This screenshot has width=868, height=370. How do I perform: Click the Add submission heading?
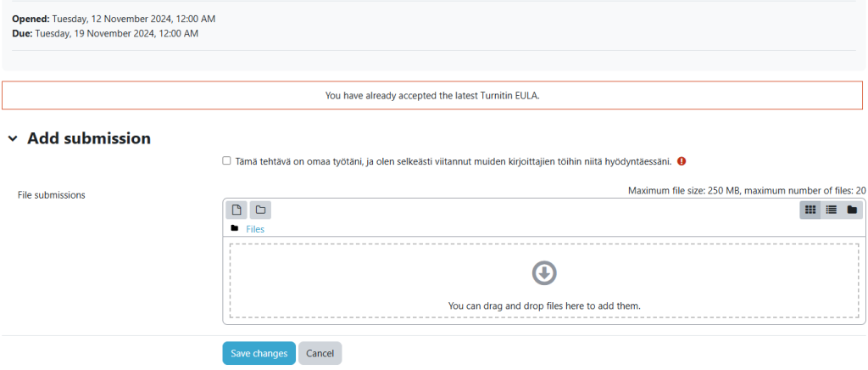pyautogui.click(x=89, y=138)
